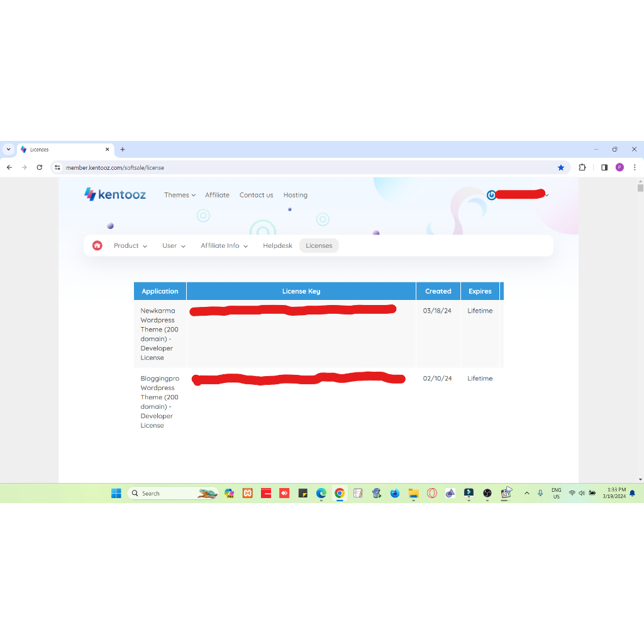Launch Copilot from the taskbar
The height and width of the screenshot is (644, 644).
point(229,493)
